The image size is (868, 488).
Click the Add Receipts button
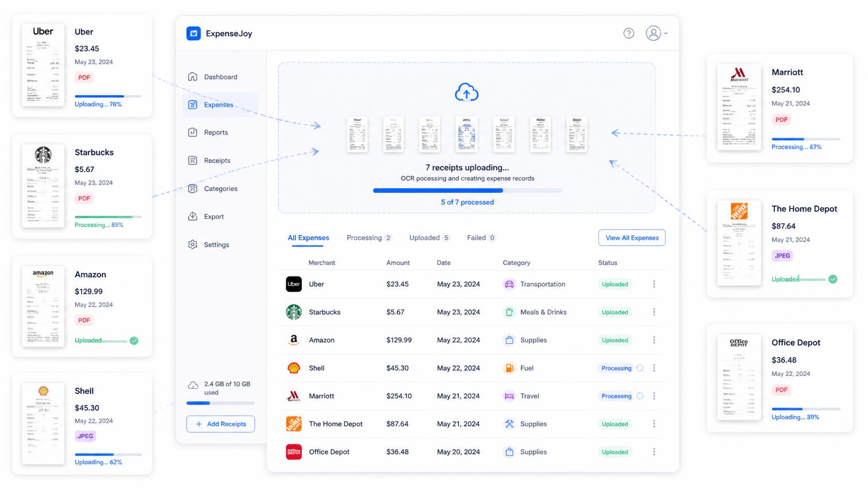coord(221,424)
